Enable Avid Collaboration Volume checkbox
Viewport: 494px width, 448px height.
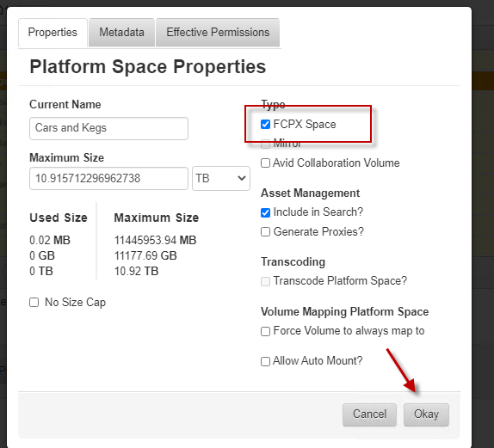265,163
